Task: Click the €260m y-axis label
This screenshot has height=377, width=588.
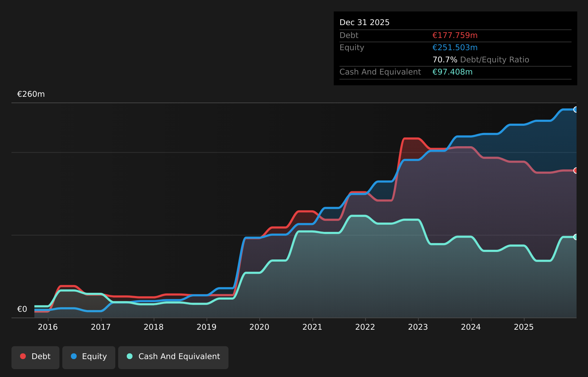Action: click(x=31, y=94)
